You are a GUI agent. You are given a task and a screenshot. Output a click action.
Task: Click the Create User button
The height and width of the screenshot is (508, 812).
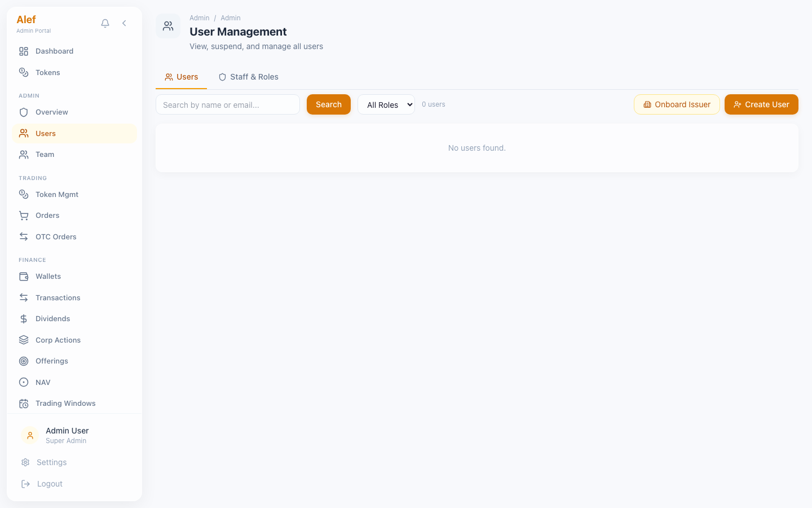(761, 104)
